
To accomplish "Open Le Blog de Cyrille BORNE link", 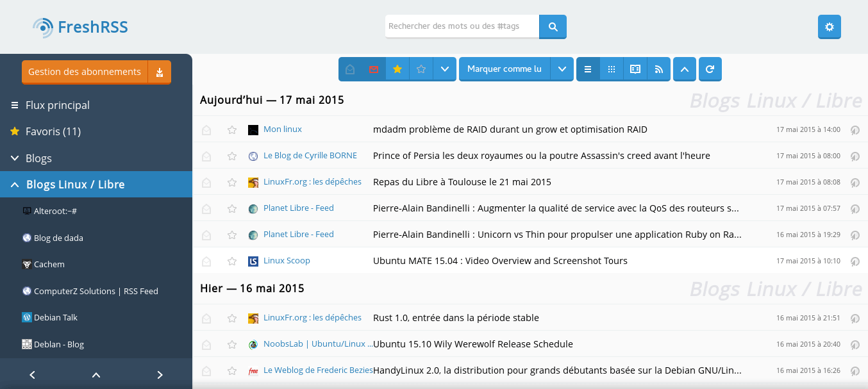I will [x=310, y=156].
